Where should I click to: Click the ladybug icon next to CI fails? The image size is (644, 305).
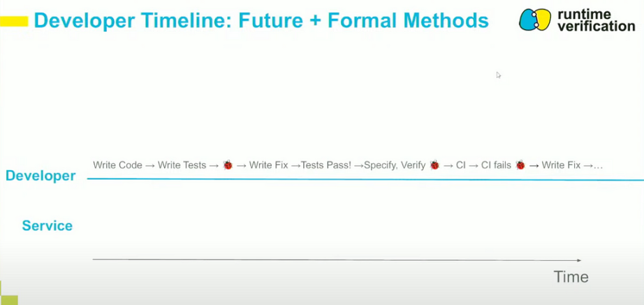tap(520, 166)
